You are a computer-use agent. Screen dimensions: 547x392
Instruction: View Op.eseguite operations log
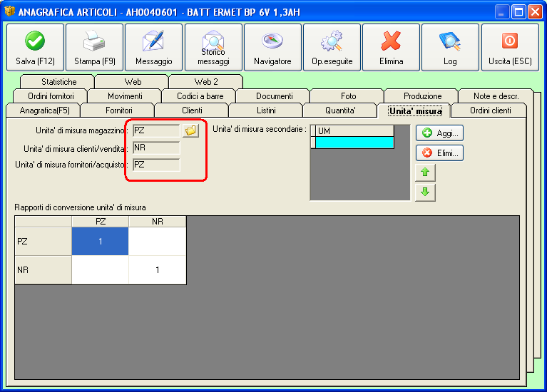point(332,48)
